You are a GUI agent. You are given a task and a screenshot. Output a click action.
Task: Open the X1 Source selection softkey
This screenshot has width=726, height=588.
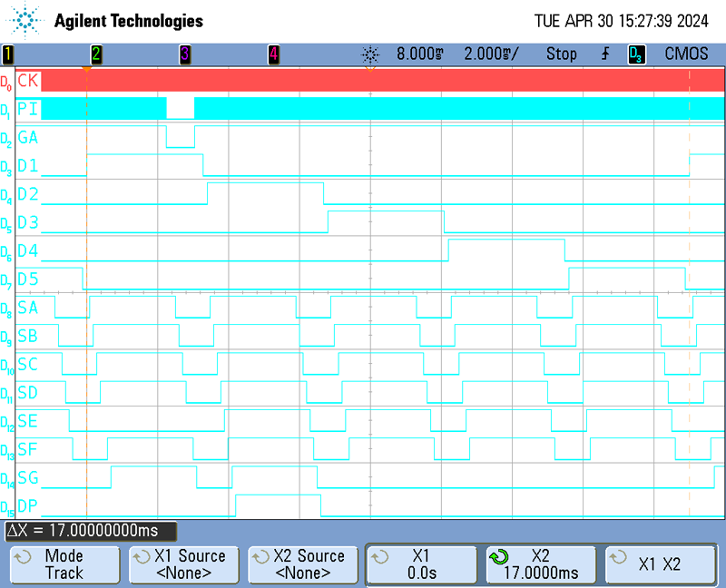click(183, 564)
